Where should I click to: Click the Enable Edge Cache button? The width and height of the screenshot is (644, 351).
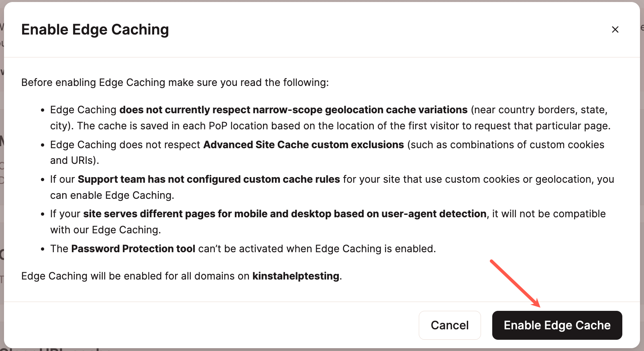tap(557, 325)
